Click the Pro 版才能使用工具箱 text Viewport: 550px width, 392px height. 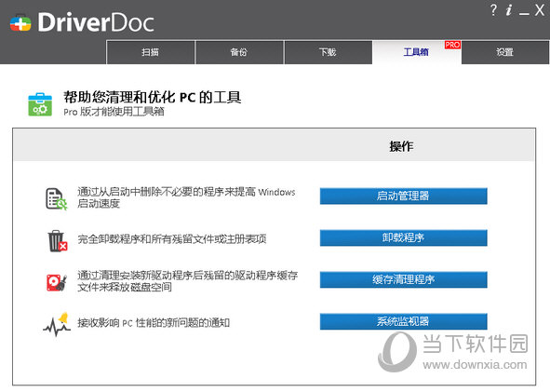pos(114,112)
